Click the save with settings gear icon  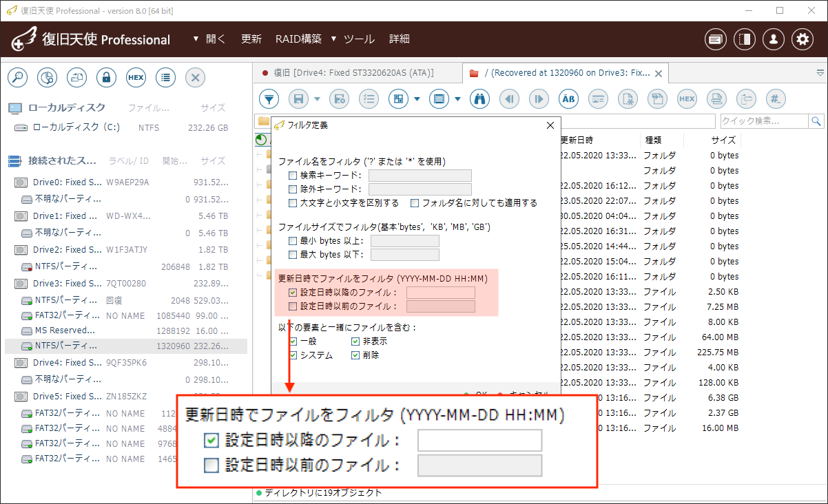(338, 98)
